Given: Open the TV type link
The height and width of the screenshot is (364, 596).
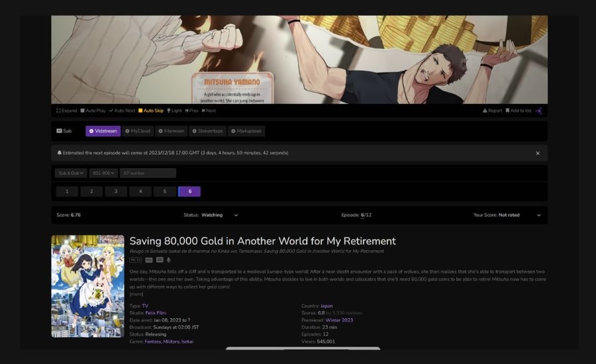Looking at the screenshot, I should tap(145, 306).
